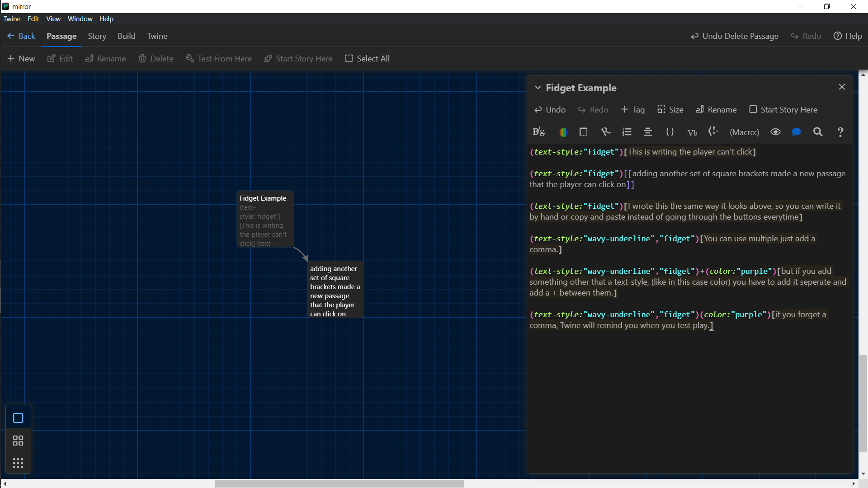
Task: Open the Size options for the passage
Action: point(670,109)
